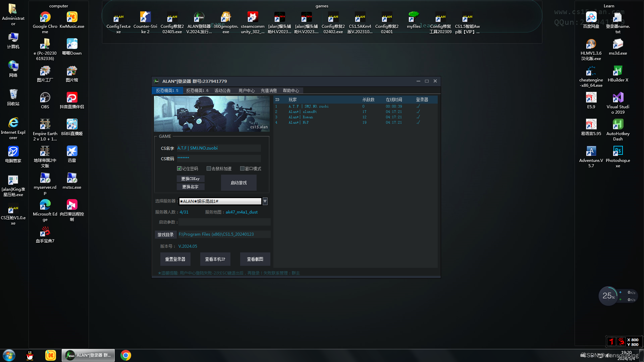Viewport: 644px width, 362px height.
Task: Open Visual Studio 2019 shortcut
Action: click(618, 98)
